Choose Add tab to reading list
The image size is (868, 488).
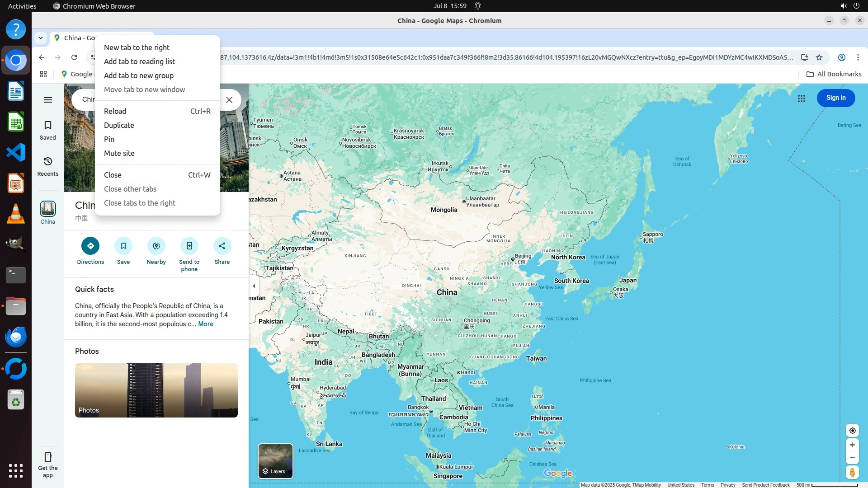point(139,61)
